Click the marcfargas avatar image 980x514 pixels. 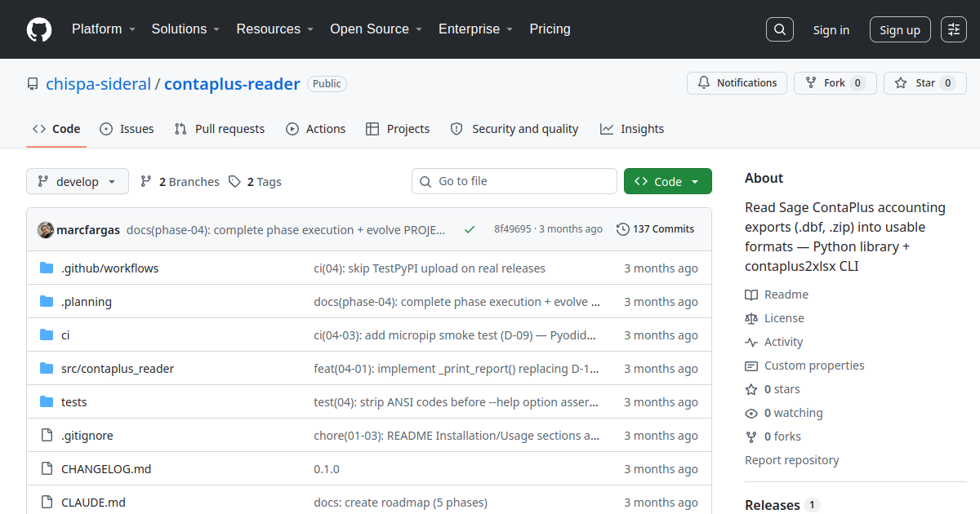click(x=46, y=229)
